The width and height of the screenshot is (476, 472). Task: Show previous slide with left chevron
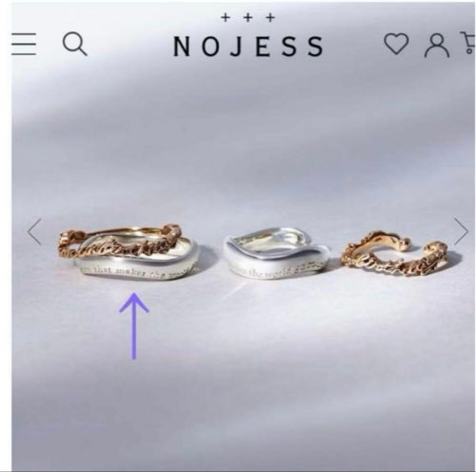click(x=35, y=232)
